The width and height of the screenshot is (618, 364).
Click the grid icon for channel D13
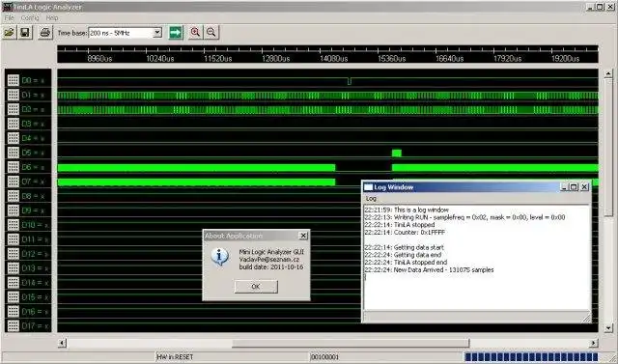point(13,268)
